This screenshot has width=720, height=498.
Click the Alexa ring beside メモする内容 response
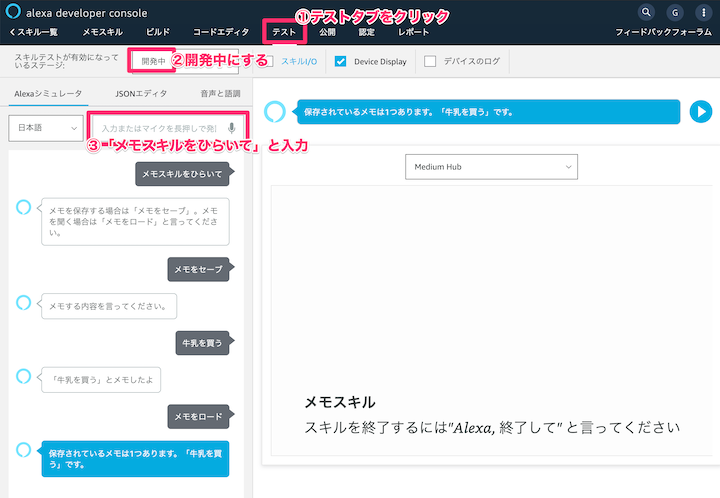(x=23, y=302)
